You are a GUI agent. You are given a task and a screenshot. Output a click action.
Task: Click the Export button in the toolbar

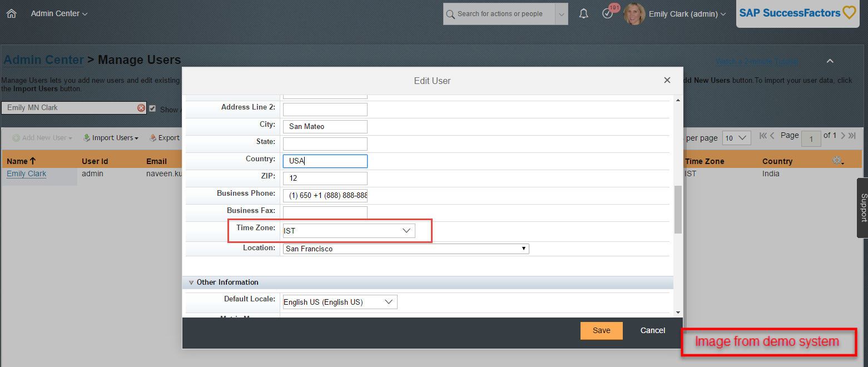(x=164, y=138)
